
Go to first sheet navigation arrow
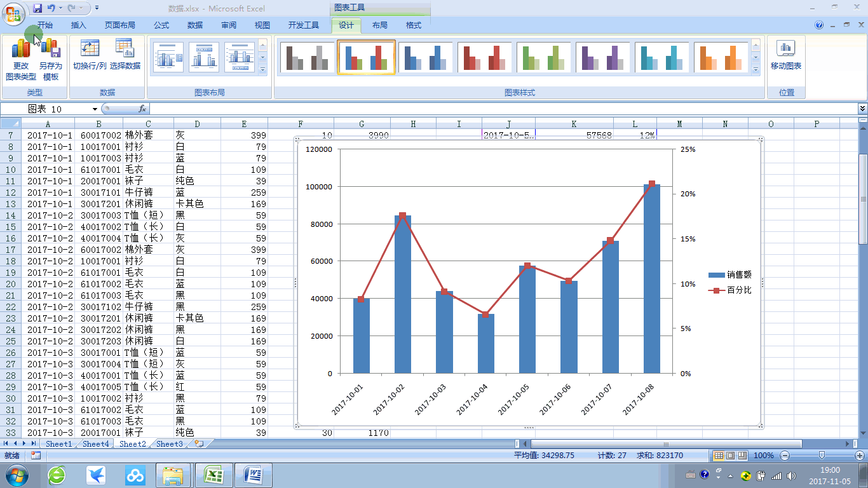[6, 444]
